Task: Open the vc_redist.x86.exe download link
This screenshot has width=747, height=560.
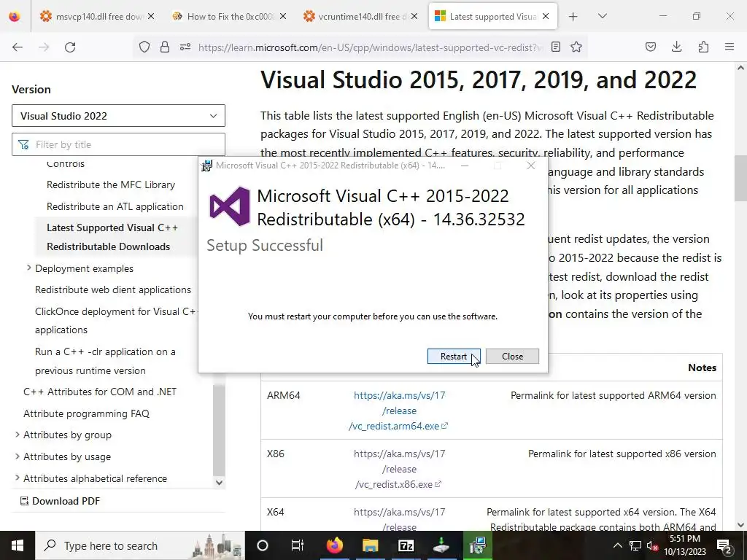Action: point(399,469)
